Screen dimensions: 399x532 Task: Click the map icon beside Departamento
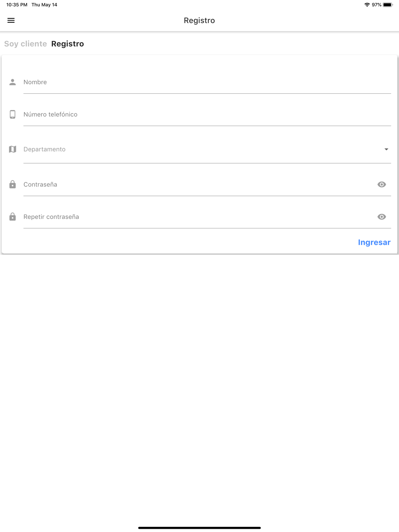coord(13,149)
